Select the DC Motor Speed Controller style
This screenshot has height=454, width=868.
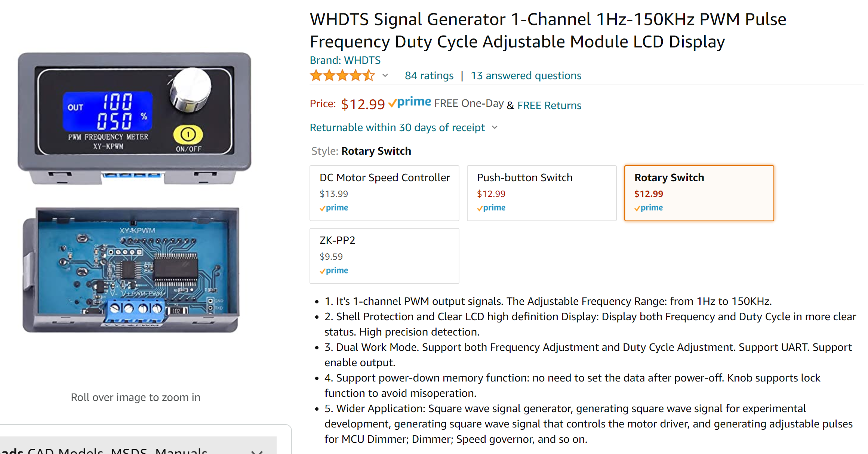(384, 193)
